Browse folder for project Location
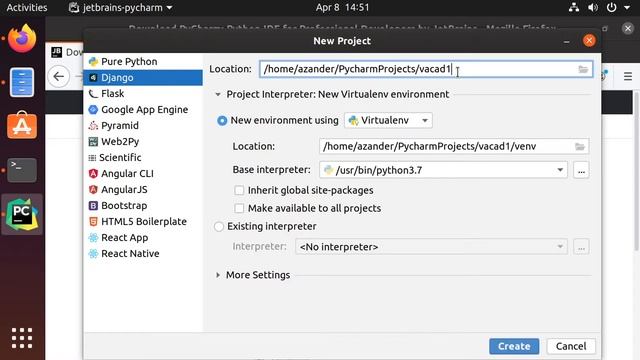The width and height of the screenshot is (640, 360). click(583, 69)
